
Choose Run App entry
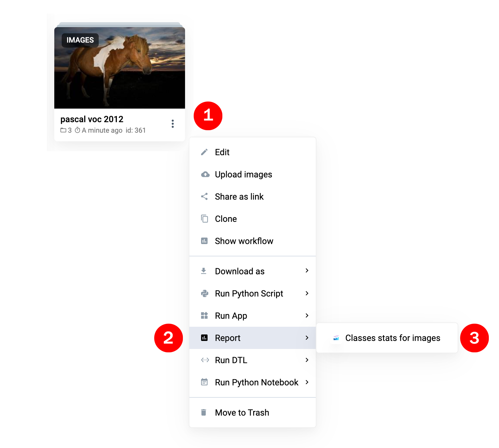pos(253,316)
